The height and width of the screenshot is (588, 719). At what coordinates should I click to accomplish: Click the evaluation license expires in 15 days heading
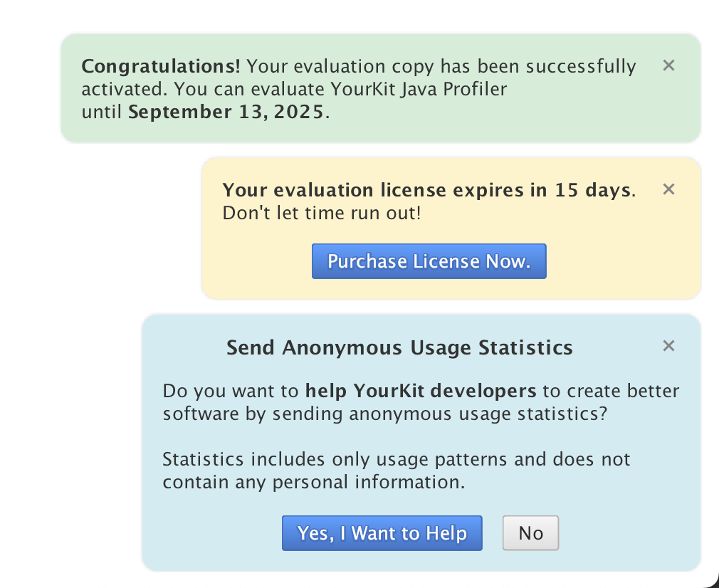coord(427,190)
